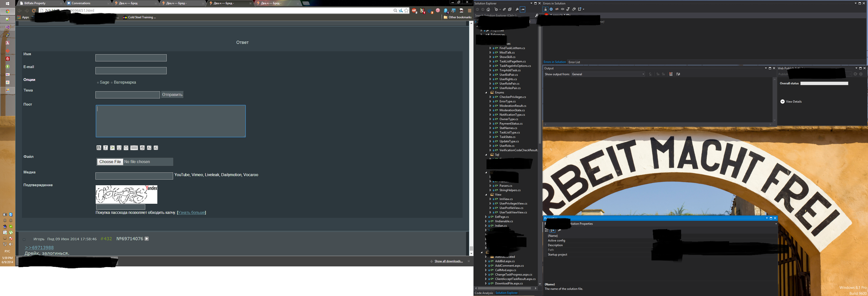Toggle Word Wrap icon in Output panel
The height and width of the screenshot is (296, 868).
[x=678, y=74]
